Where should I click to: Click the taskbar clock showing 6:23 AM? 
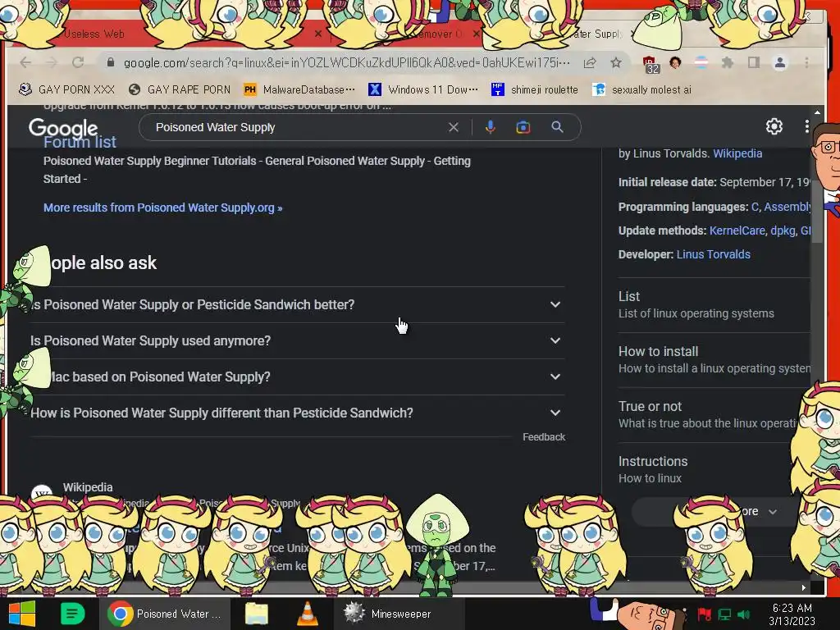(792, 614)
